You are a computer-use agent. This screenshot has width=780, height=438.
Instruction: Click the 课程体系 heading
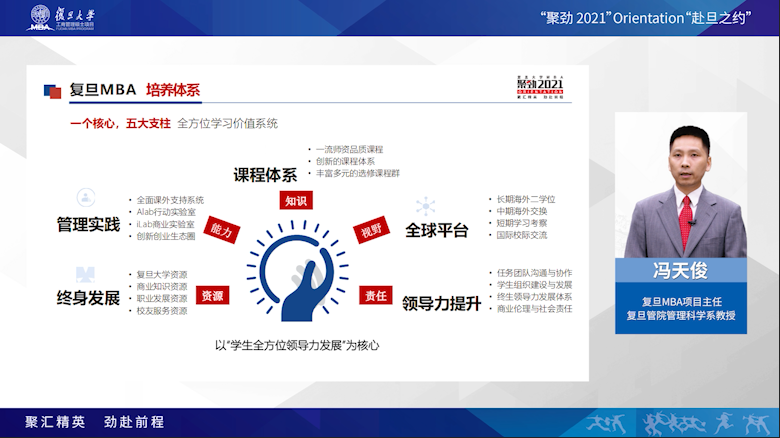click(x=265, y=175)
